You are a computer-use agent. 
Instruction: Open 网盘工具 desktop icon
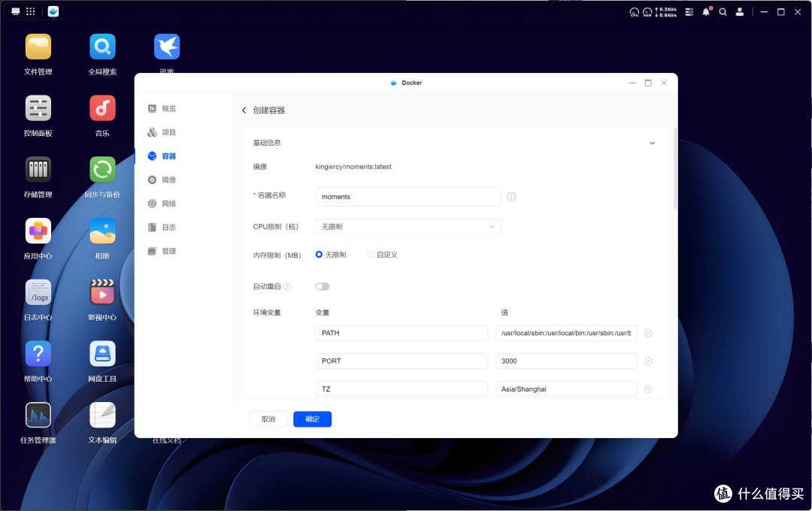coord(102,354)
